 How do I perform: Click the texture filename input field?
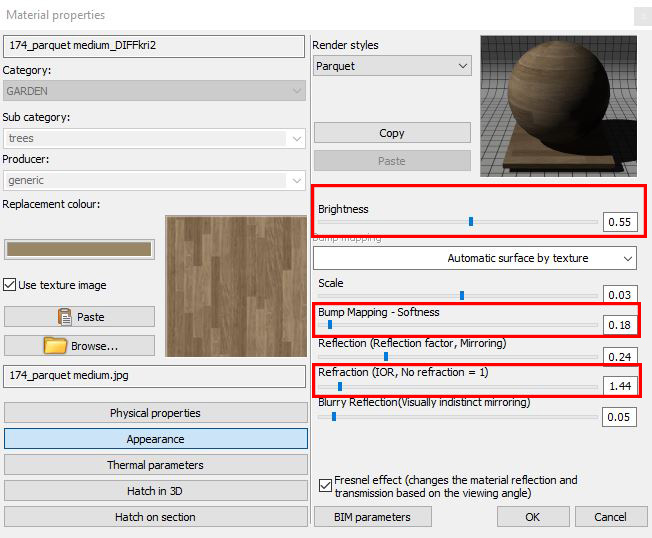[x=154, y=376]
